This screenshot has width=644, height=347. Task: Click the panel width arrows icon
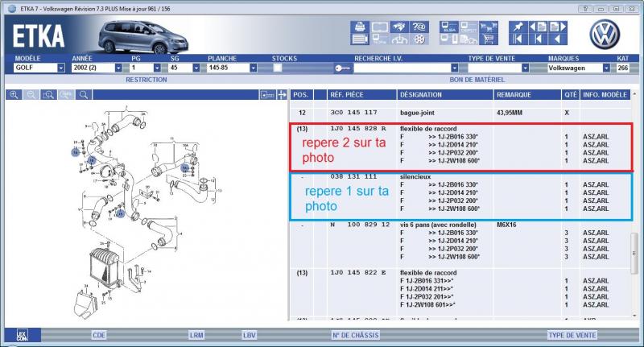click(282, 95)
